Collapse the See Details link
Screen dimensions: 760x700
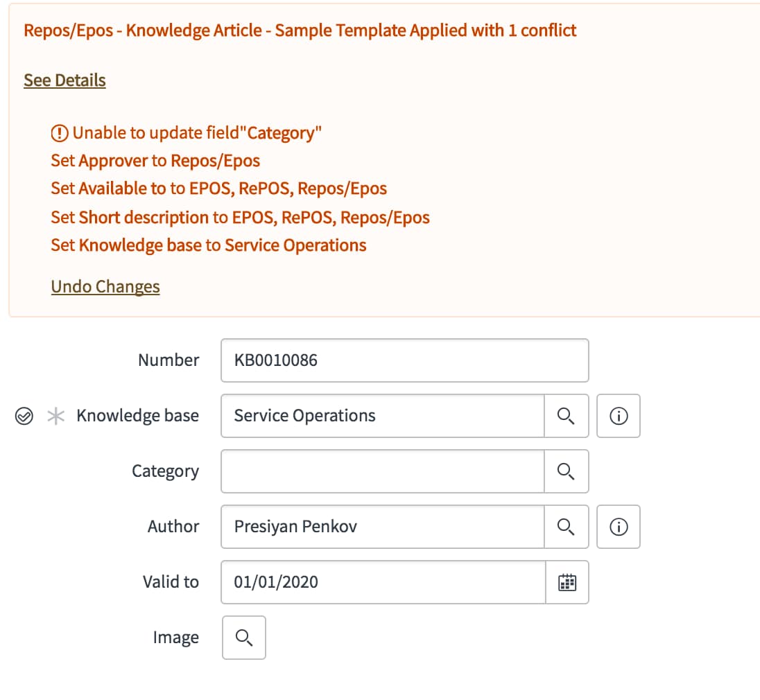[x=65, y=80]
